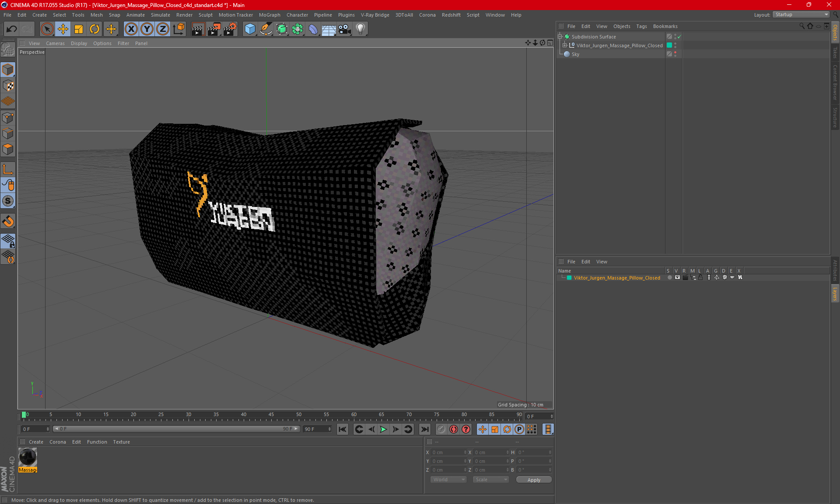Click the Apply button
The width and height of the screenshot is (840, 504).
pos(534,480)
